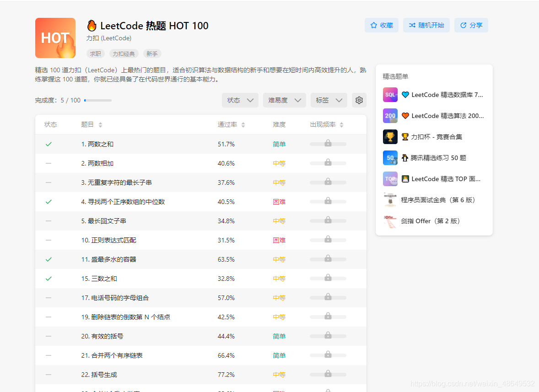Open problem 20. 有效的括号
The image size is (539, 392).
pos(102,337)
